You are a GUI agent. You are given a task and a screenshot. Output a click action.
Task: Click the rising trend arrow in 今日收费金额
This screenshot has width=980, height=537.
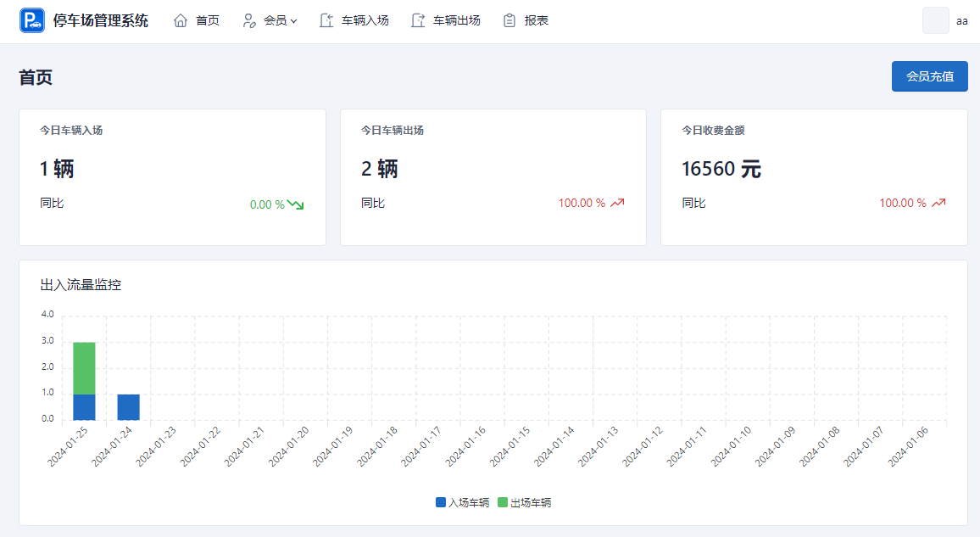click(938, 203)
